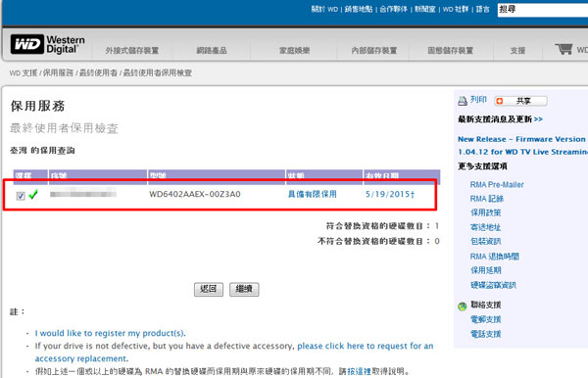Open RMA Pre-Mailer link

pyautogui.click(x=497, y=184)
